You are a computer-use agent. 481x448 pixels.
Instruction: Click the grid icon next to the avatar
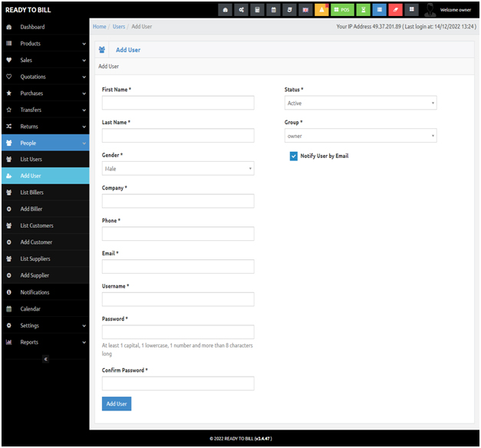pos(412,10)
